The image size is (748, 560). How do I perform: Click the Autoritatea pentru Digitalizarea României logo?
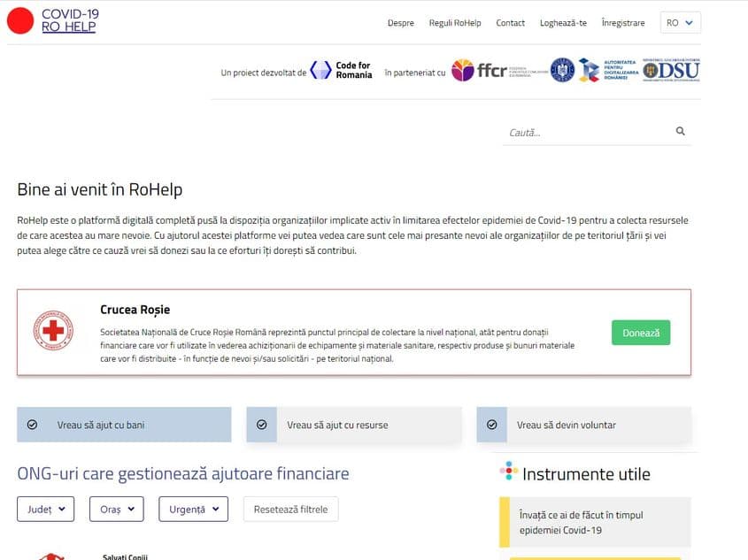point(607,70)
